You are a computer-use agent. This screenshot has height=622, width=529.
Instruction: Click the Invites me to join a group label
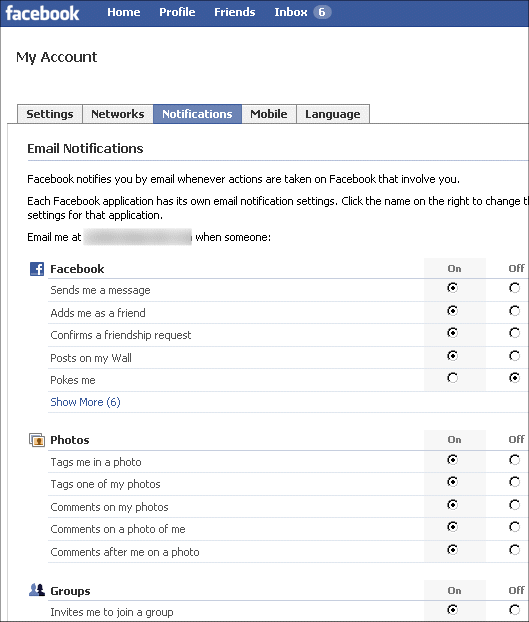[x=112, y=612]
